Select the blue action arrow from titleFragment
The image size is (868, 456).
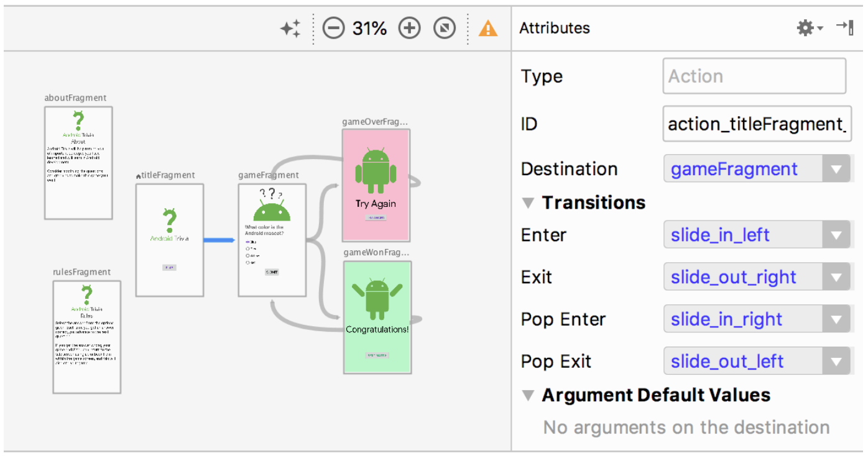point(220,240)
